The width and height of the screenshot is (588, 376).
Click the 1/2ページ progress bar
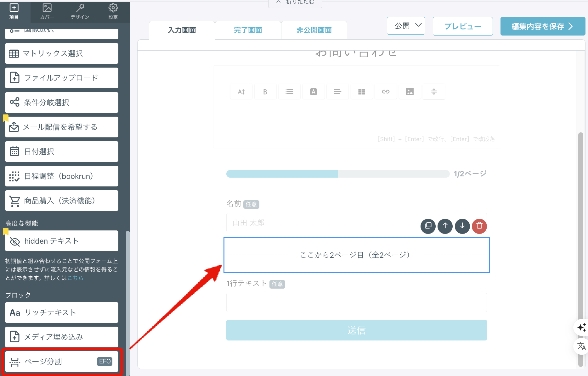[x=338, y=174]
